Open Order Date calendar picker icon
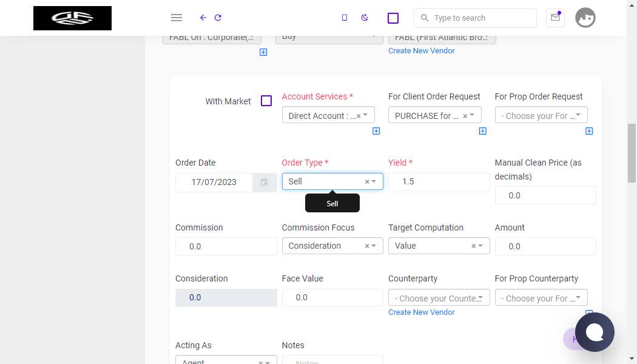Screen dimensions: 637x364 pos(264,183)
